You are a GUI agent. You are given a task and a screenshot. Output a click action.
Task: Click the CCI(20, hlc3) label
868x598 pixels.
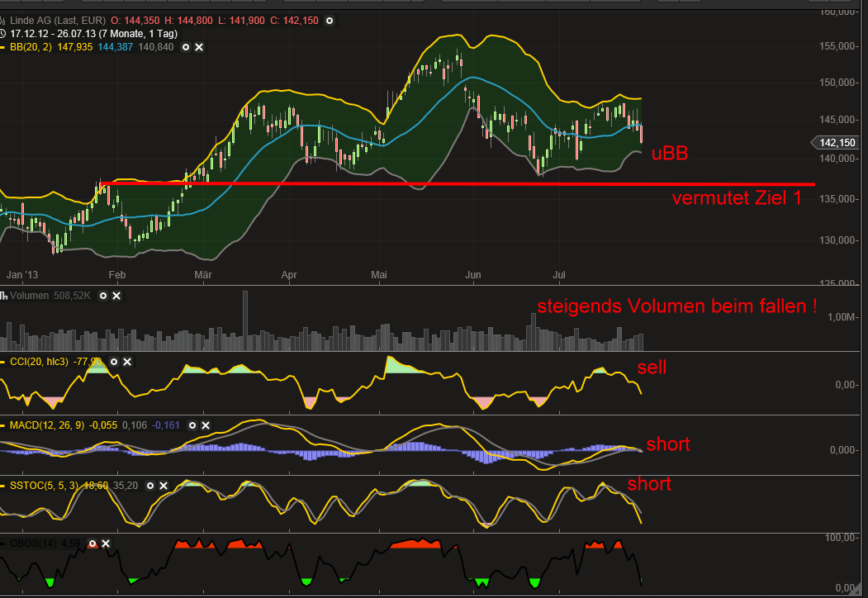point(39,362)
